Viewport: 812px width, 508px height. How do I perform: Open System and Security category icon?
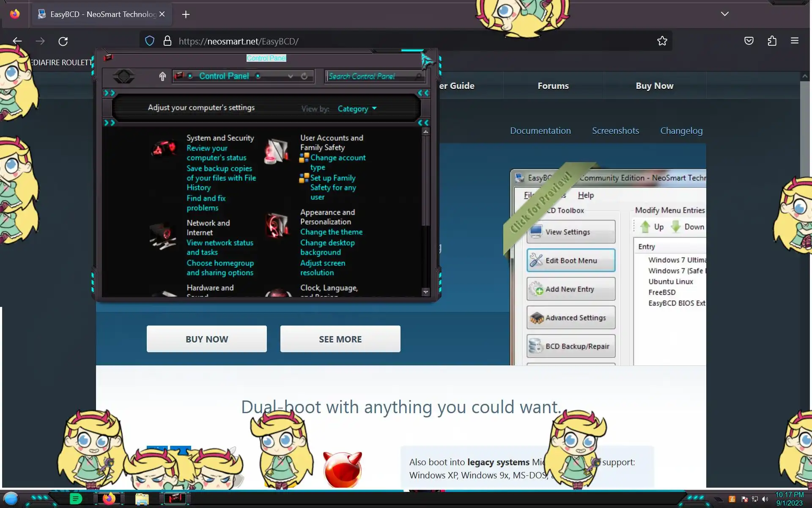click(x=164, y=149)
